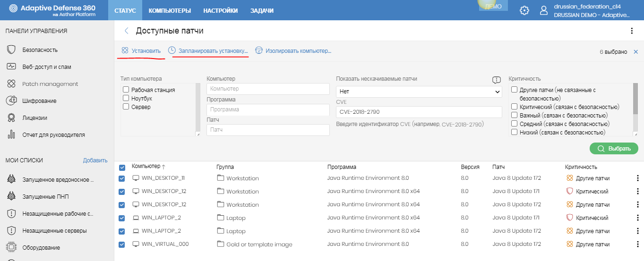Screen dimensions: 644x261
Task: Click the Оборудование chip icon
Action: 12,247
